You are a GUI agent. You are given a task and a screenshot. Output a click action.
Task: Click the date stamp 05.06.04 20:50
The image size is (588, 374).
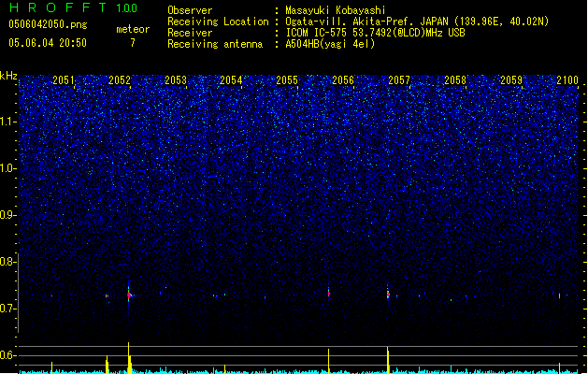point(48,43)
